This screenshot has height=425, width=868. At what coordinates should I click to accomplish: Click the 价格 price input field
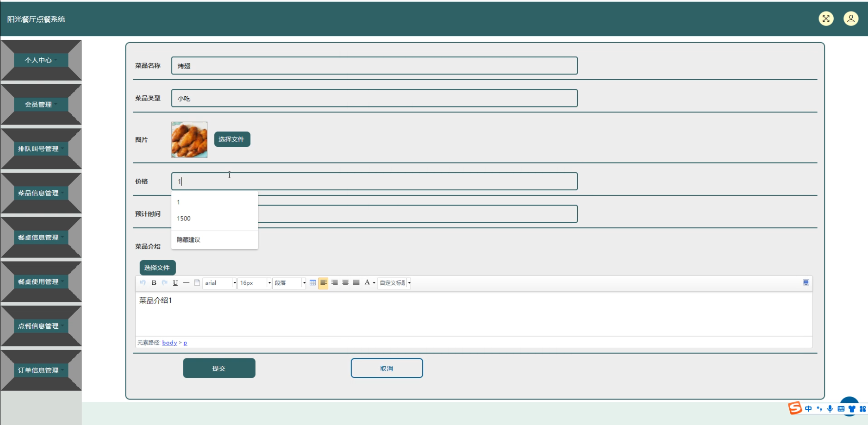click(374, 181)
